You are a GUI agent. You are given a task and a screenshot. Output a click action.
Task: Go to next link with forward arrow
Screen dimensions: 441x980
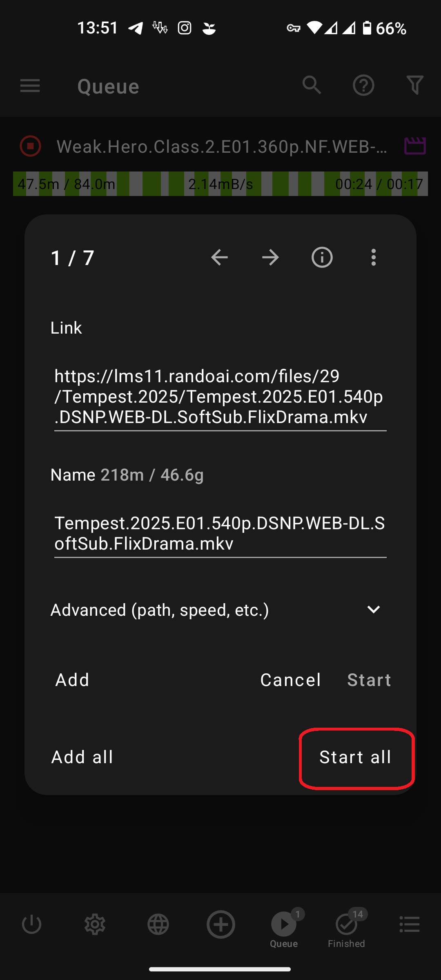click(x=270, y=258)
